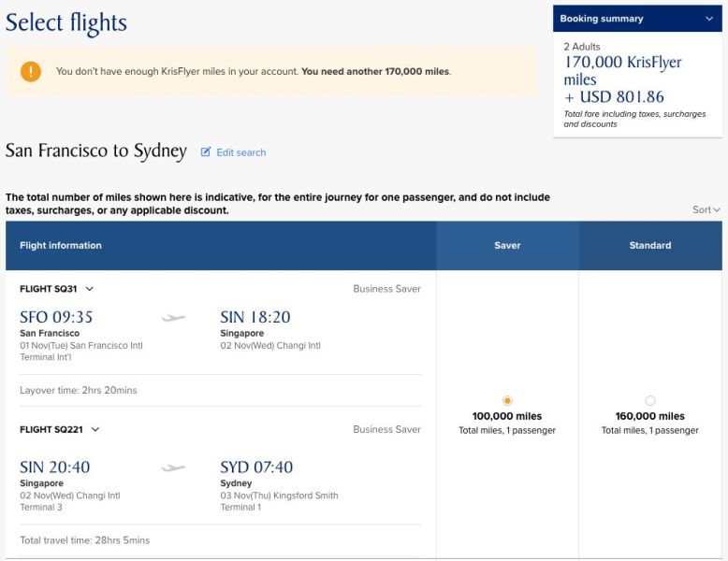Viewport: 728px width, 561px height.
Task: Click the 170,000 KrisFlyer miles total
Action: coord(622,71)
